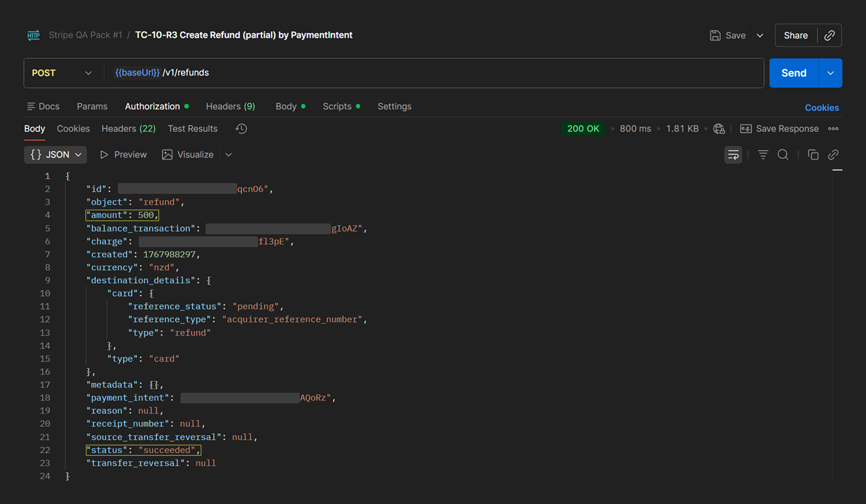
Task: Open the POST method dropdown
Action: [61, 73]
